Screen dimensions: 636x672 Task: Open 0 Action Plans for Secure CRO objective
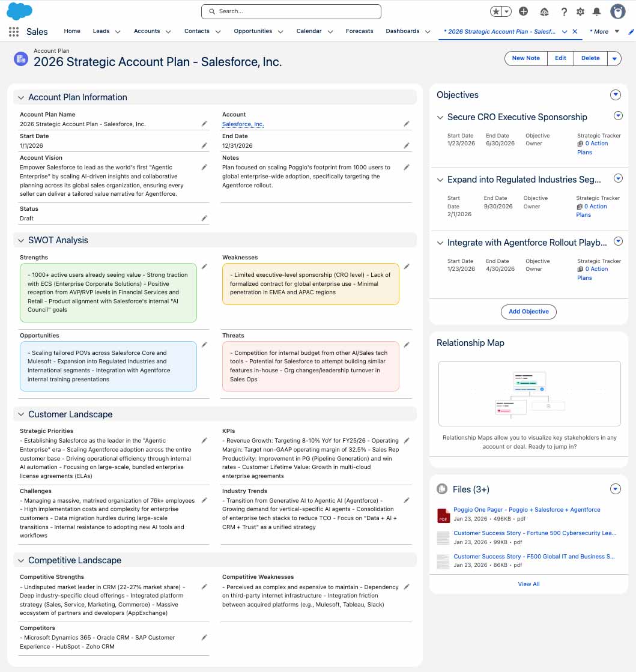[x=593, y=148]
